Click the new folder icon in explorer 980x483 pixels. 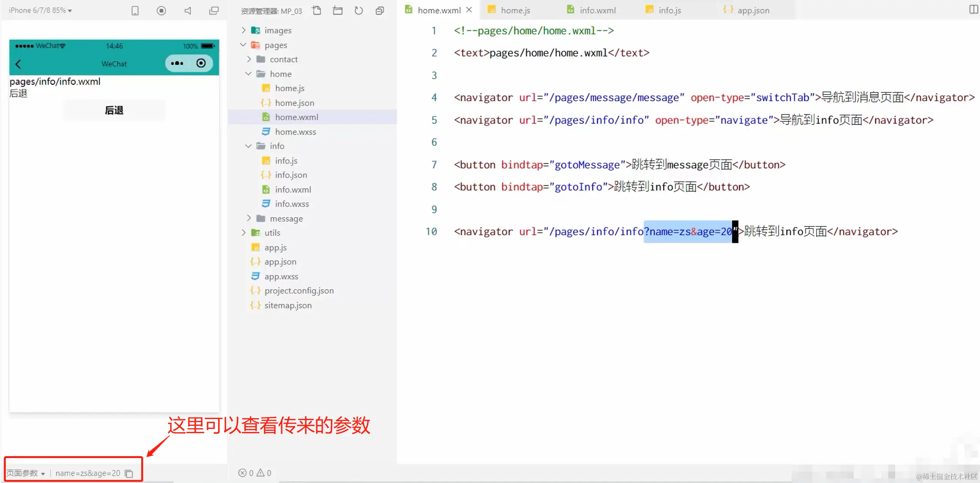338,11
